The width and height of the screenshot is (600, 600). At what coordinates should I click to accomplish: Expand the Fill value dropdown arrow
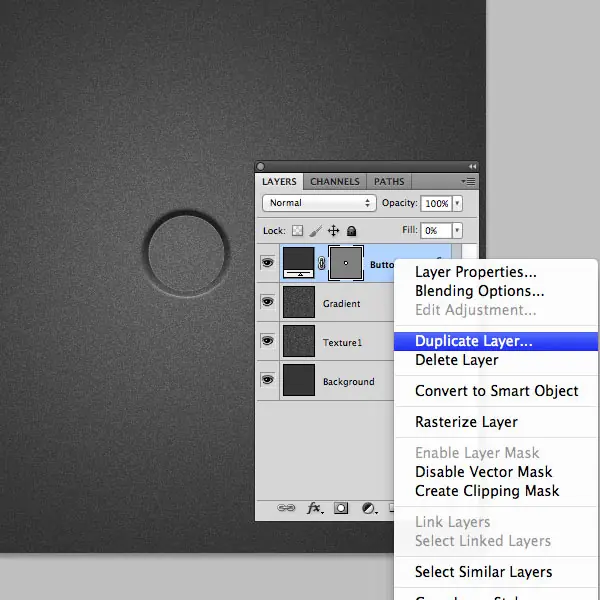point(457,230)
